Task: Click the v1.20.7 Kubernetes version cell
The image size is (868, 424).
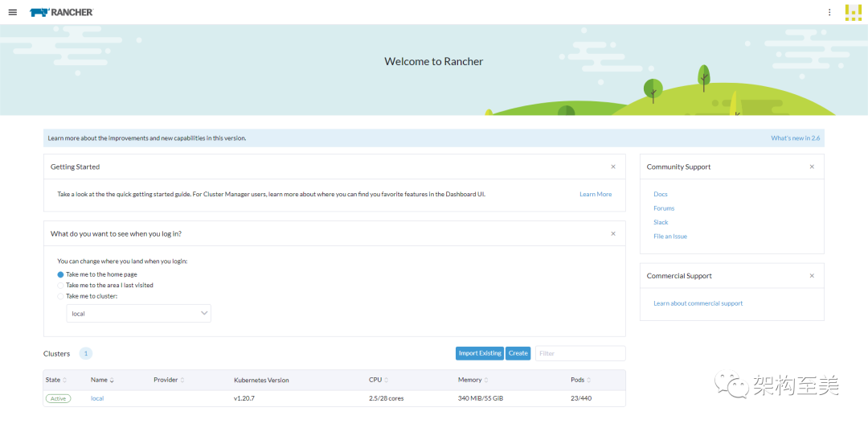Action: (x=246, y=398)
